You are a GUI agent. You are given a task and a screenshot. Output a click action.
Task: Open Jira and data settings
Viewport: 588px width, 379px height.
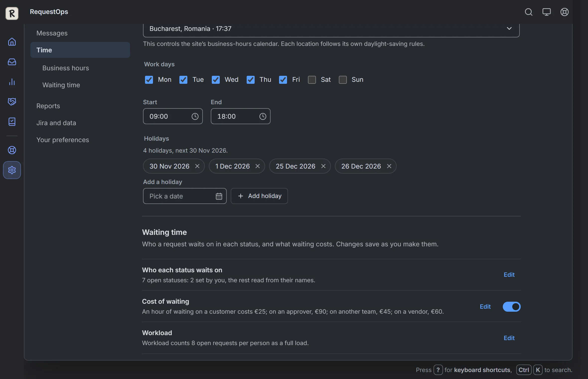pyautogui.click(x=80, y=123)
